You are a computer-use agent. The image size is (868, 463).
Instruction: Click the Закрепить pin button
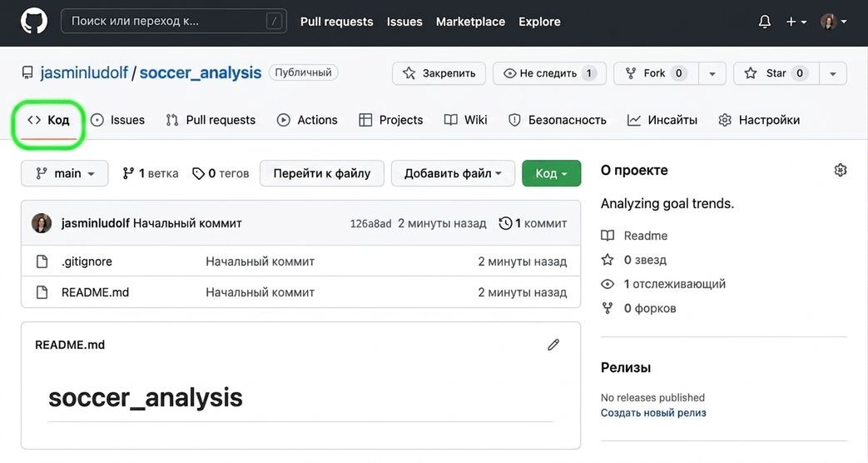(439, 73)
